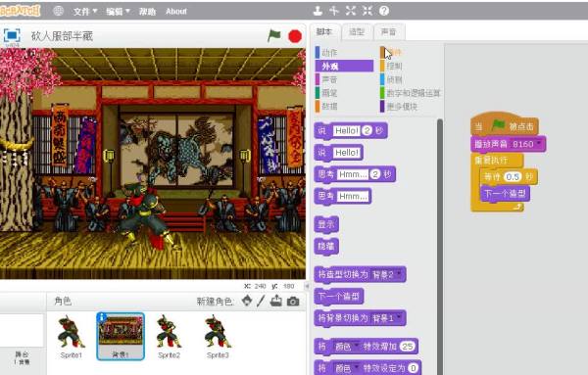Switch to the 声音 tab
The width and height of the screenshot is (588, 375).
coord(388,32)
